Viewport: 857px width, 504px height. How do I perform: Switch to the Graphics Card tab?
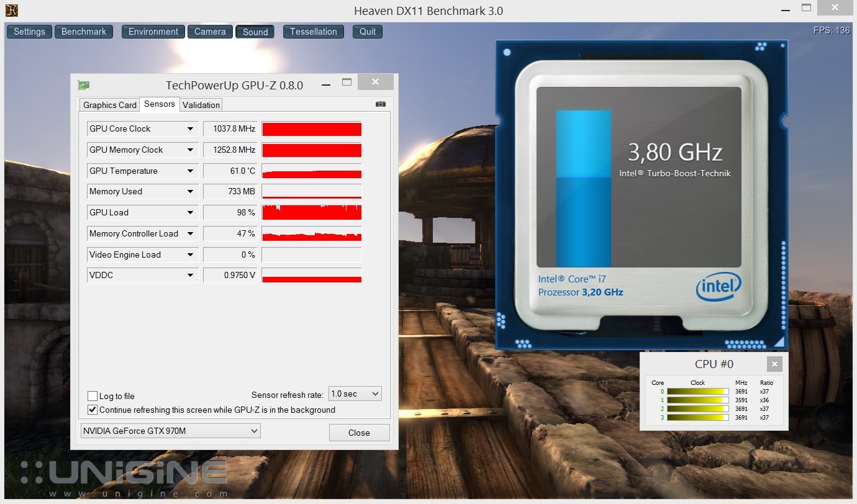(x=110, y=105)
